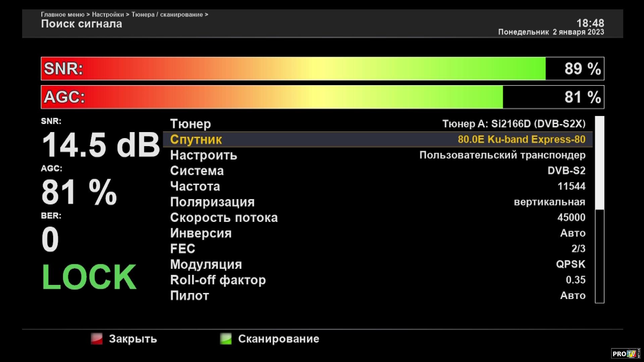Click the SNR 89 % progress bar

pyautogui.click(x=322, y=69)
